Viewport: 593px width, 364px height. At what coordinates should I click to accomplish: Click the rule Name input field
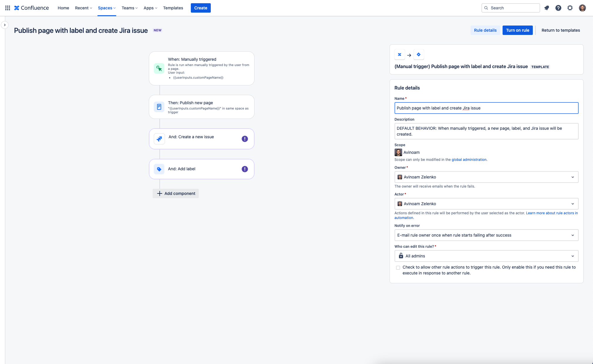(486, 108)
